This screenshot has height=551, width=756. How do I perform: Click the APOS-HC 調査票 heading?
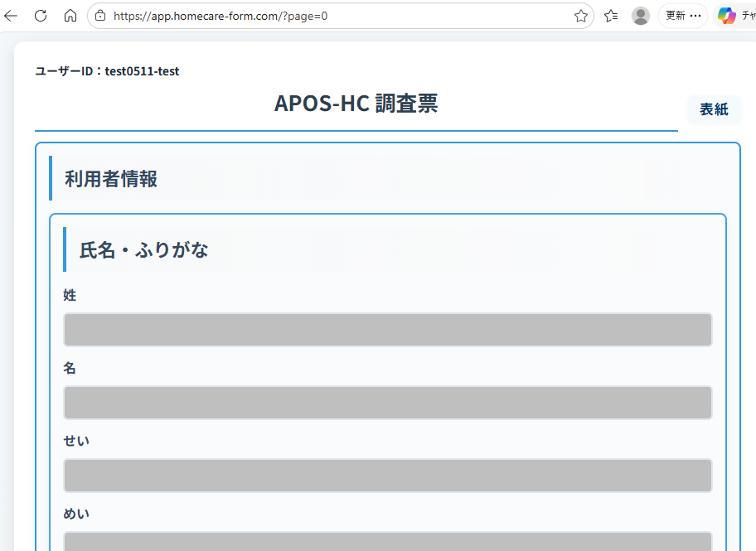[x=356, y=104]
